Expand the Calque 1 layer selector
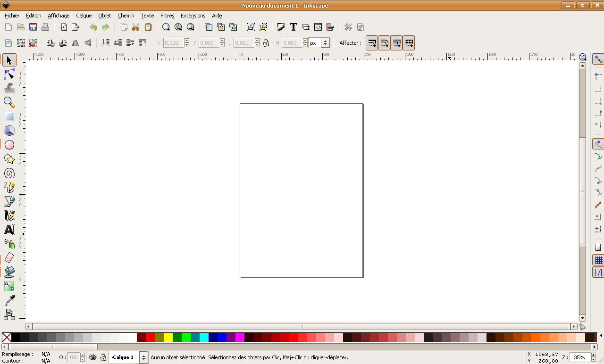Viewport: 604px width, 364px height. coord(143,357)
